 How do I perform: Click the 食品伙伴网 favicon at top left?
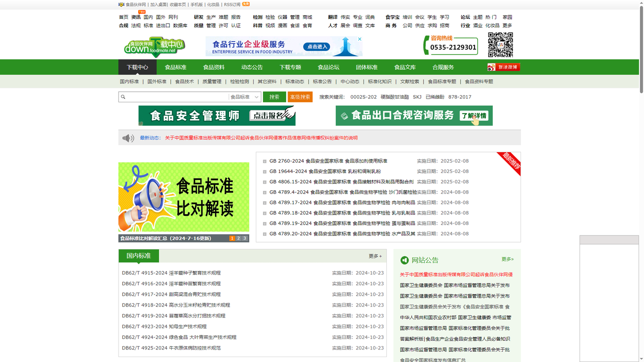(121, 4)
